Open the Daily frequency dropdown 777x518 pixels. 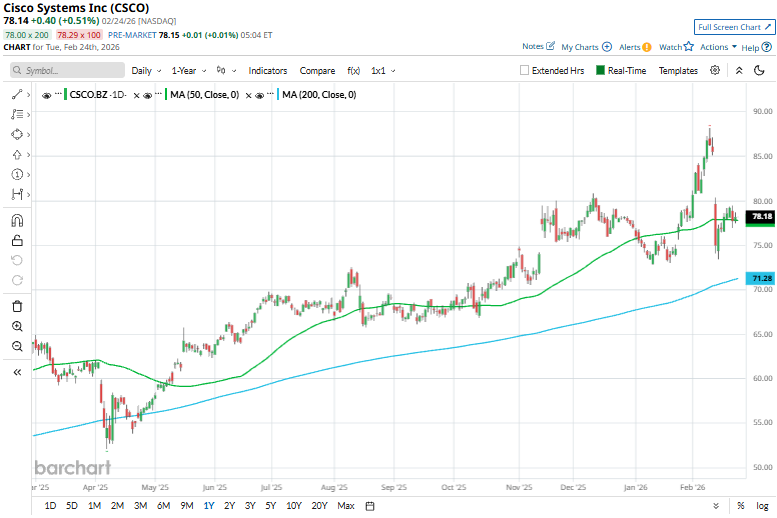[x=146, y=71]
